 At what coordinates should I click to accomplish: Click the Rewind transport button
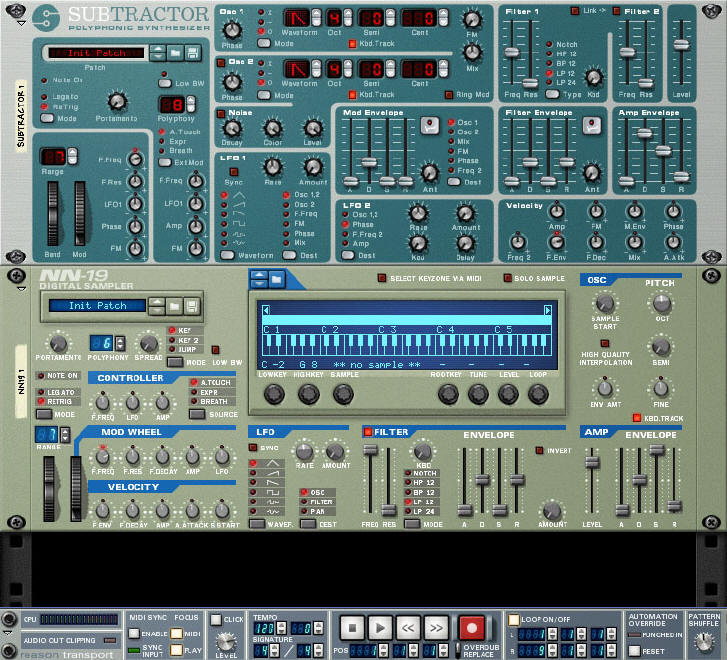pyautogui.click(x=407, y=629)
